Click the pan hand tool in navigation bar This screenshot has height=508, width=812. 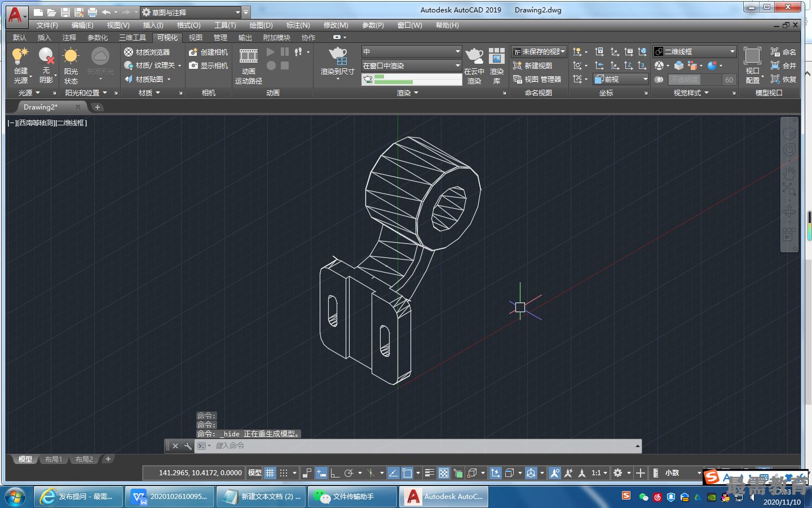click(x=789, y=172)
